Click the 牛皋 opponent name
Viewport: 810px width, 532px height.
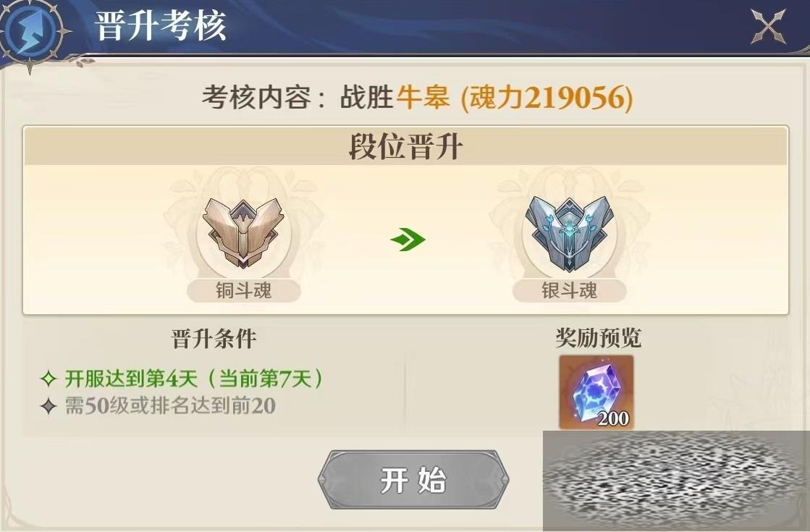tap(423, 96)
